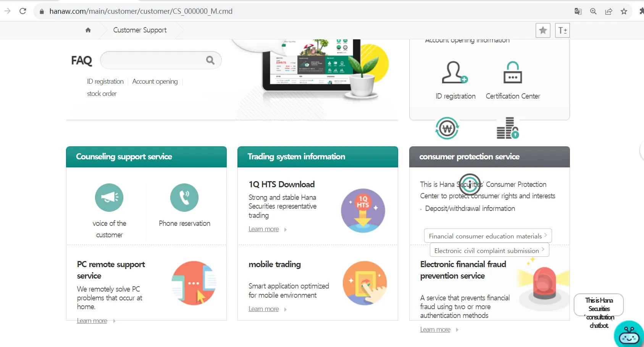Expand Financial consumer education materials
The width and height of the screenshot is (644, 347).
[x=488, y=236]
